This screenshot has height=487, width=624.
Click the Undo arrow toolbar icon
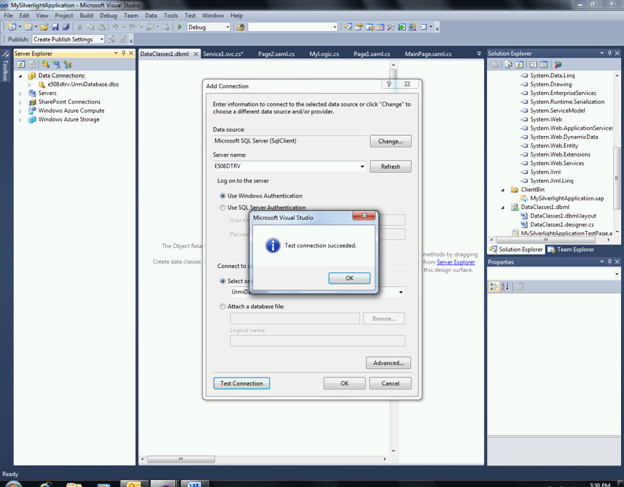click(x=115, y=27)
